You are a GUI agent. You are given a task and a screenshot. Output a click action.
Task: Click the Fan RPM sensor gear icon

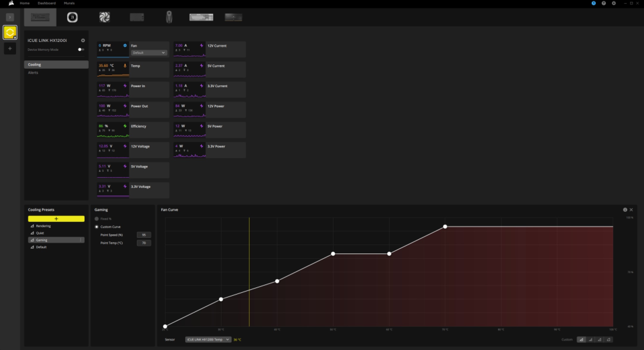[x=125, y=45]
